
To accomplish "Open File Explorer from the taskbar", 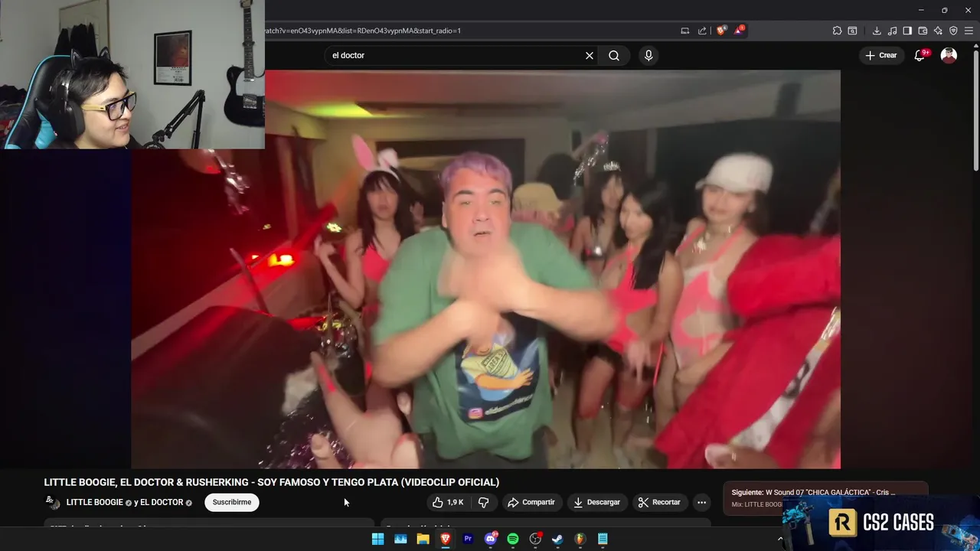I will [x=423, y=539].
